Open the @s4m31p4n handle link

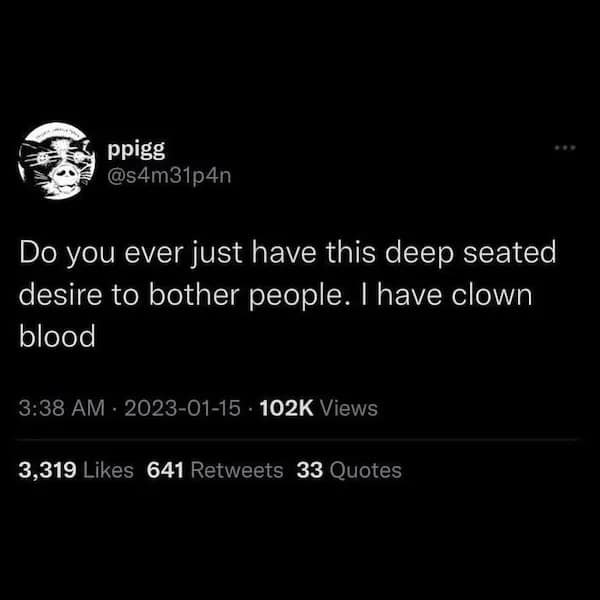coord(169,176)
